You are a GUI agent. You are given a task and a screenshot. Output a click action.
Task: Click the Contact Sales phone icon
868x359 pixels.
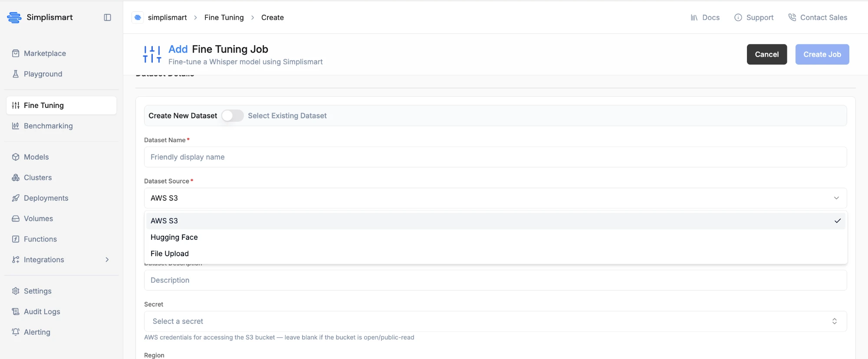(x=792, y=17)
